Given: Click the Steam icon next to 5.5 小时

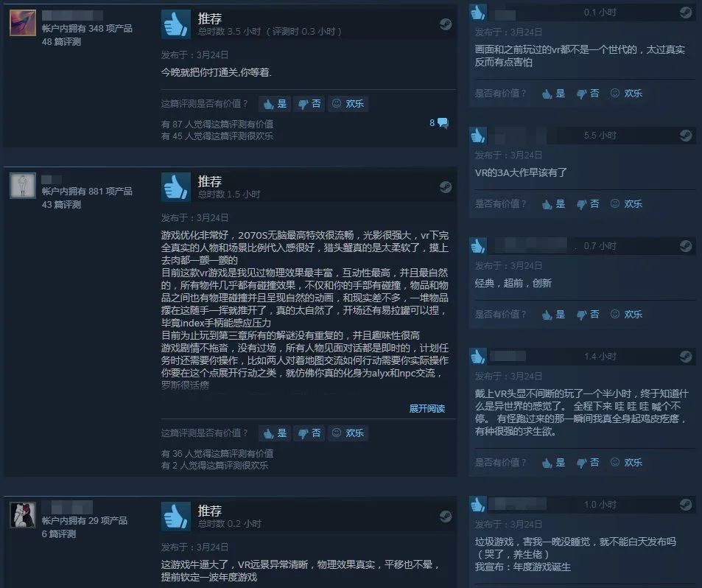Looking at the screenshot, I should 686,136.
